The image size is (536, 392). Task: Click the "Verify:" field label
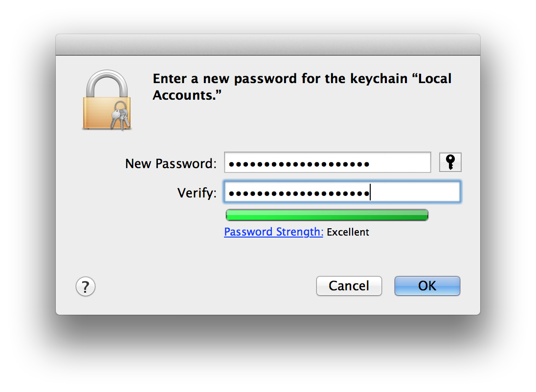click(x=197, y=193)
